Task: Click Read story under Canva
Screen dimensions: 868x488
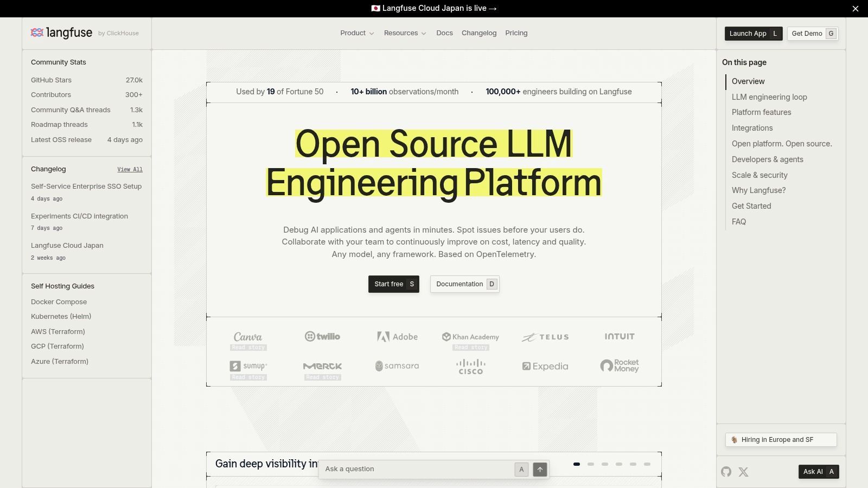Action: pos(248,348)
